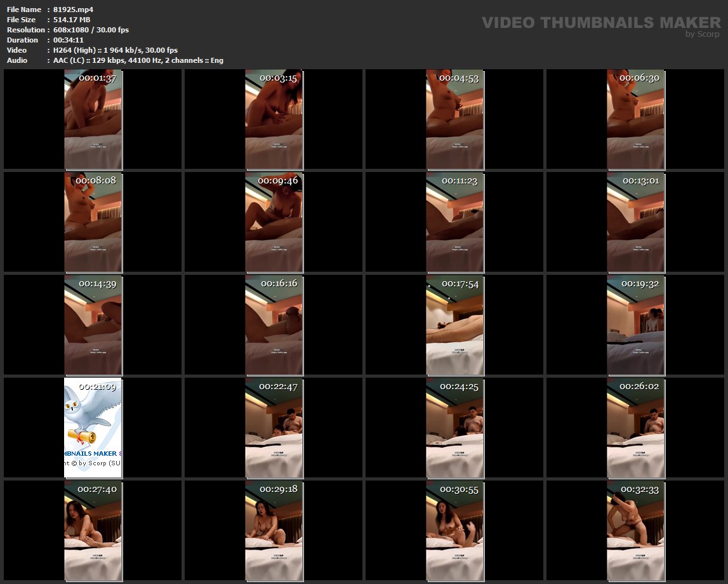The width and height of the screenshot is (728, 584).
Task: Click the thumbnail stamped 00:17:54
Action: (454, 325)
